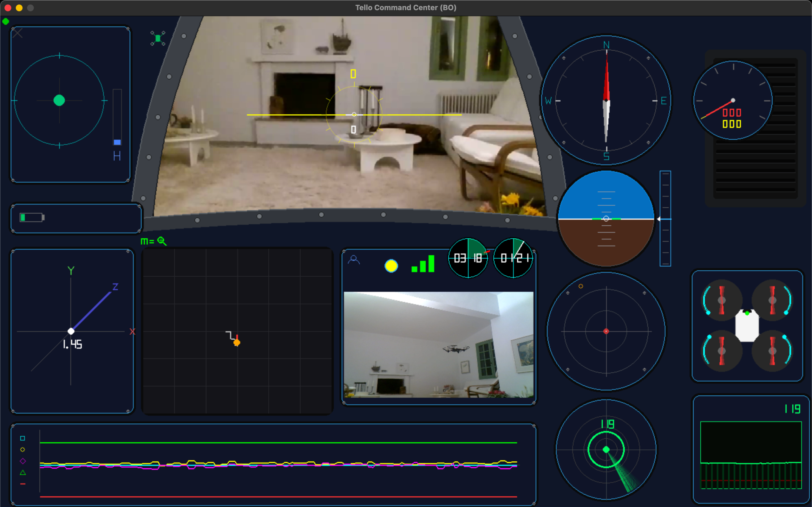Toggle the yellow circle indicator light
This screenshot has width=812, height=507.
click(x=391, y=266)
